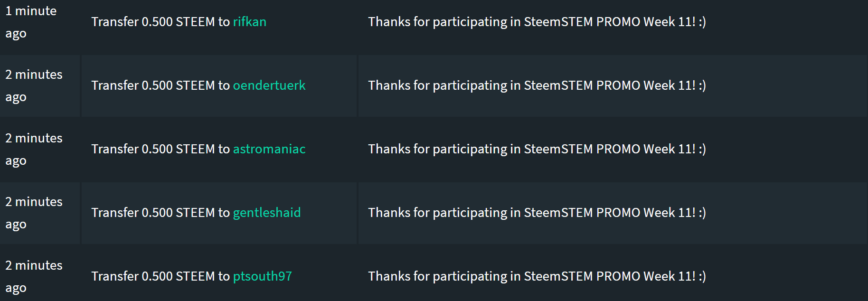Click the transfer amount text before oendertuerk
Screen dimensions: 868x301
click(x=160, y=85)
